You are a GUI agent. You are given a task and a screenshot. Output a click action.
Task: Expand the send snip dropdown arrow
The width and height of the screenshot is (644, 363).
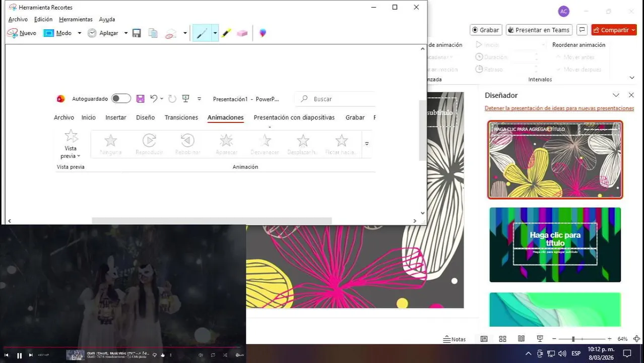point(185,33)
